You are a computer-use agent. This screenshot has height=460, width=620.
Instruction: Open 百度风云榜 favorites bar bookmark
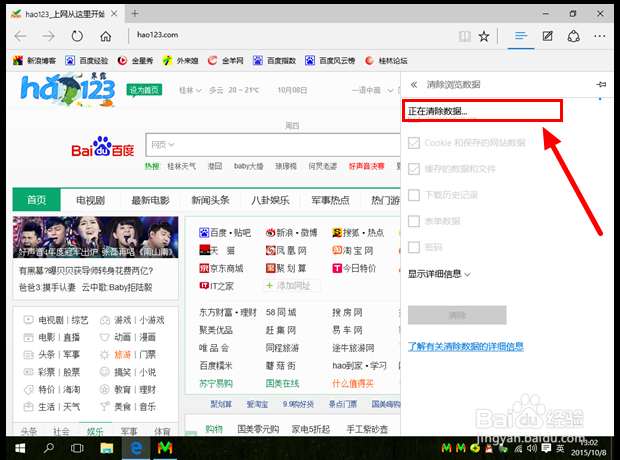pos(330,61)
